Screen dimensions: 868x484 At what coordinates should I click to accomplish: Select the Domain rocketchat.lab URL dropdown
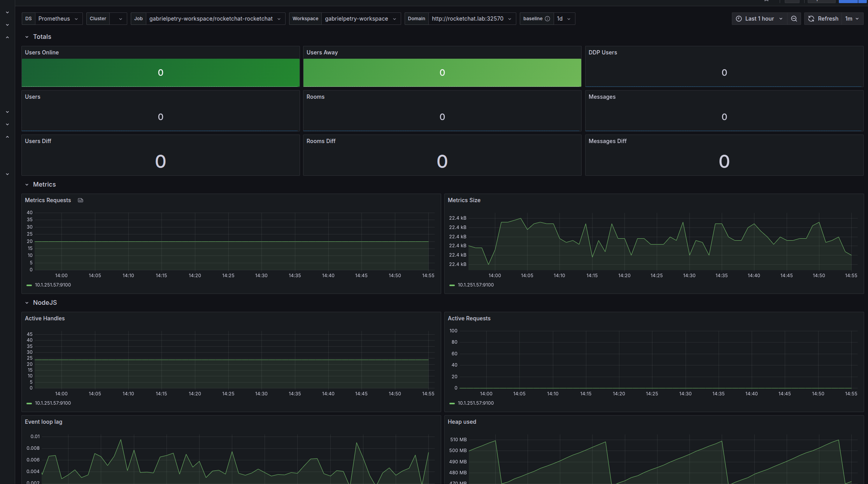(472, 19)
